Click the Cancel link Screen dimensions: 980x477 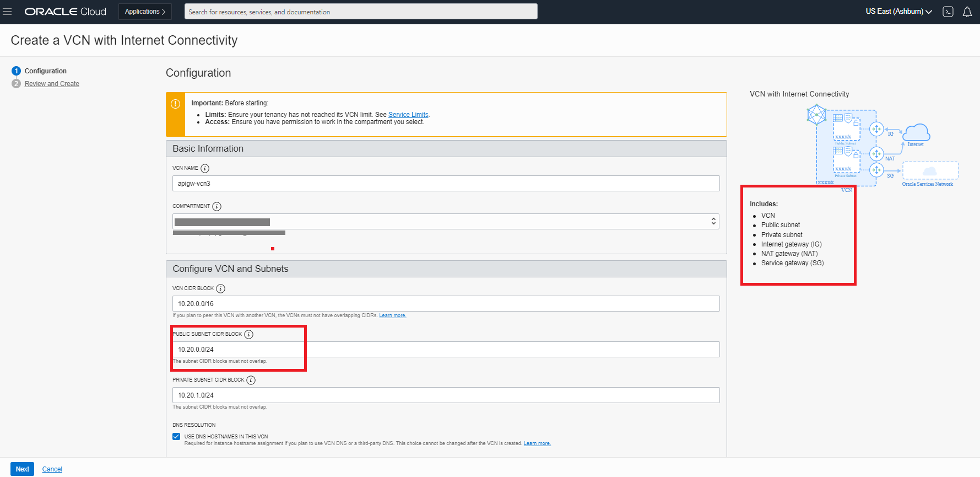(52, 469)
